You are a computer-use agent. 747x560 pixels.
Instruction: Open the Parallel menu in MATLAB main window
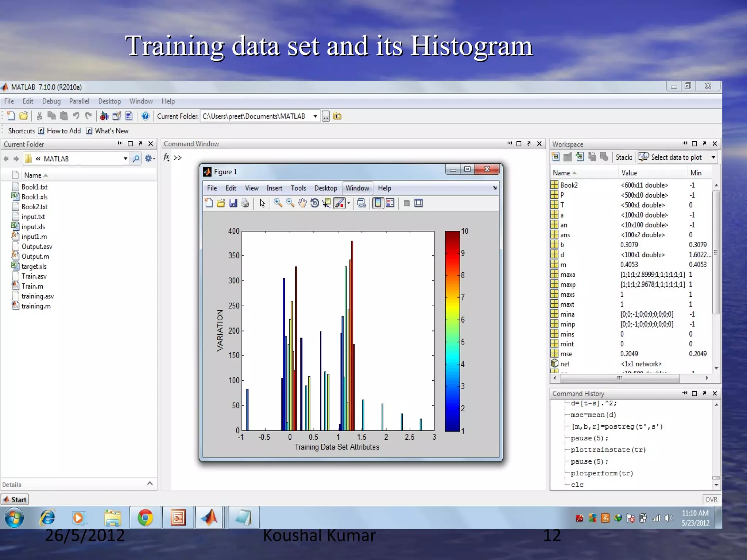point(79,101)
